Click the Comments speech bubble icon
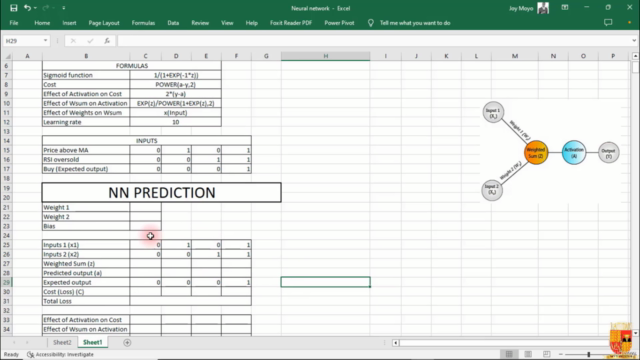This screenshot has width=640, height=360. 608,23
